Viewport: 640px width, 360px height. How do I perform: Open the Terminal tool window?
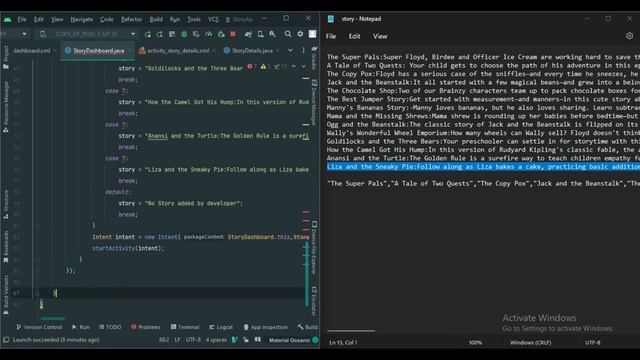tap(185, 327)
